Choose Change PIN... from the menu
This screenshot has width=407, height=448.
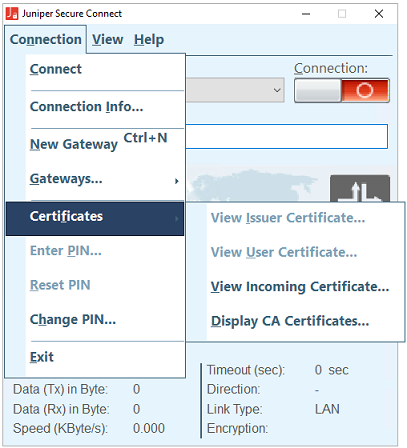95,320
